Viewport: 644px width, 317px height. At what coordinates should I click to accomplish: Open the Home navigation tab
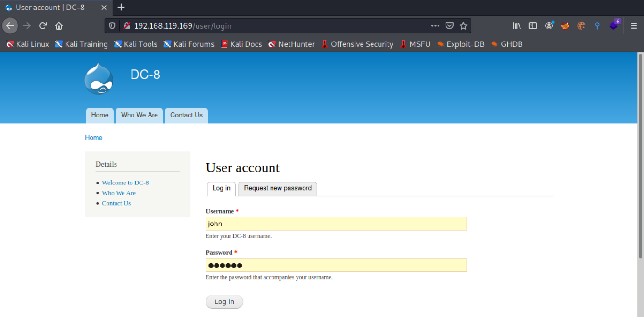coord(100,115)
